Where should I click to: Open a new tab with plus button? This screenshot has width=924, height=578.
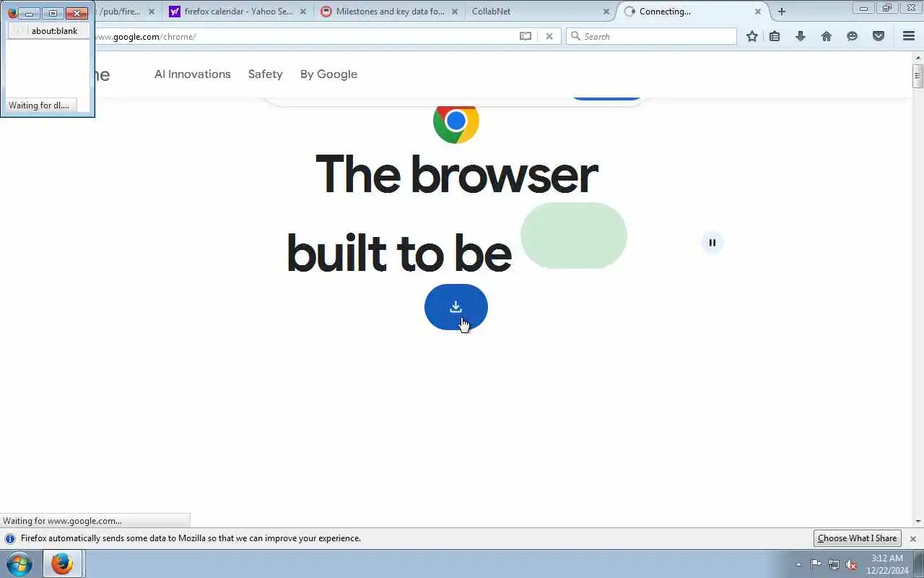click(x=781, y=12)
